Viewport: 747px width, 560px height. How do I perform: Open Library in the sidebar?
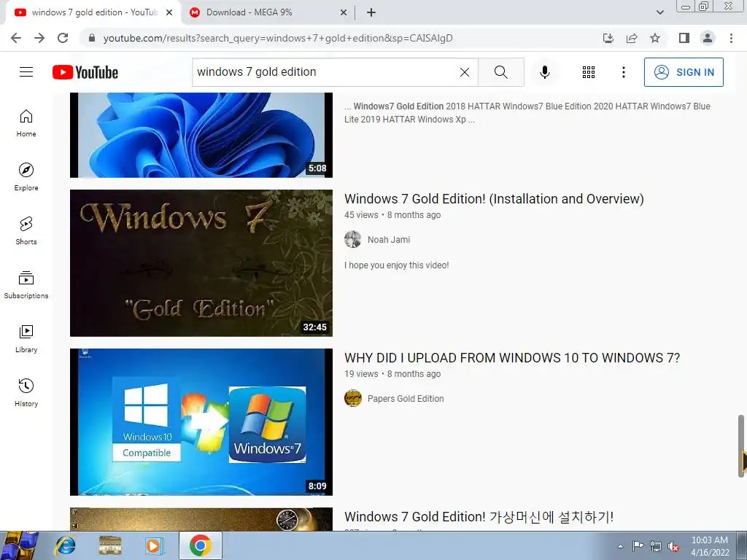click(26, 338)
